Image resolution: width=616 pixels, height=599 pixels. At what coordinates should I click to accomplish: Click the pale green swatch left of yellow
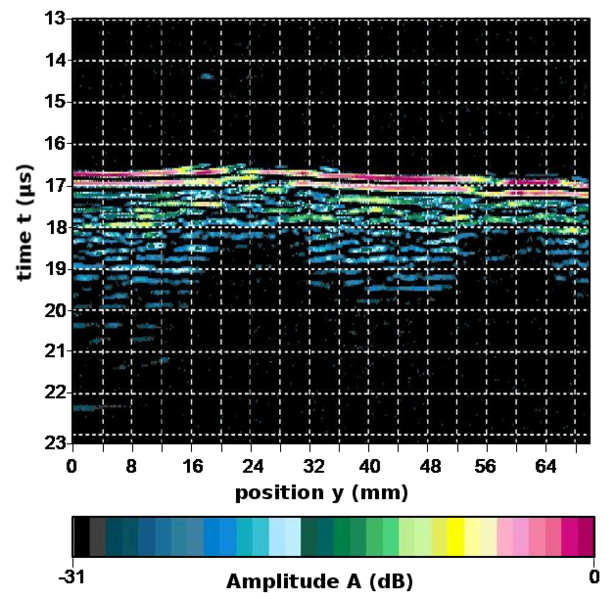click(x=423, y=536)
